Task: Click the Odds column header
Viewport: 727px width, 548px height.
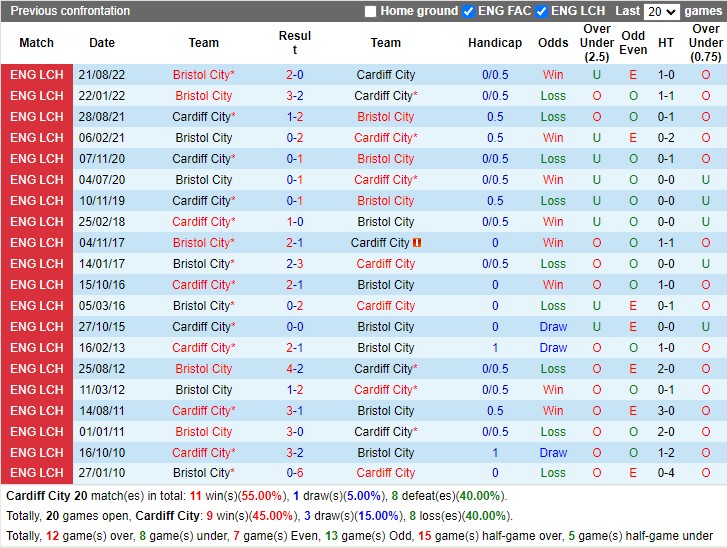Action: pyautogui.click(x=553, y=43)
